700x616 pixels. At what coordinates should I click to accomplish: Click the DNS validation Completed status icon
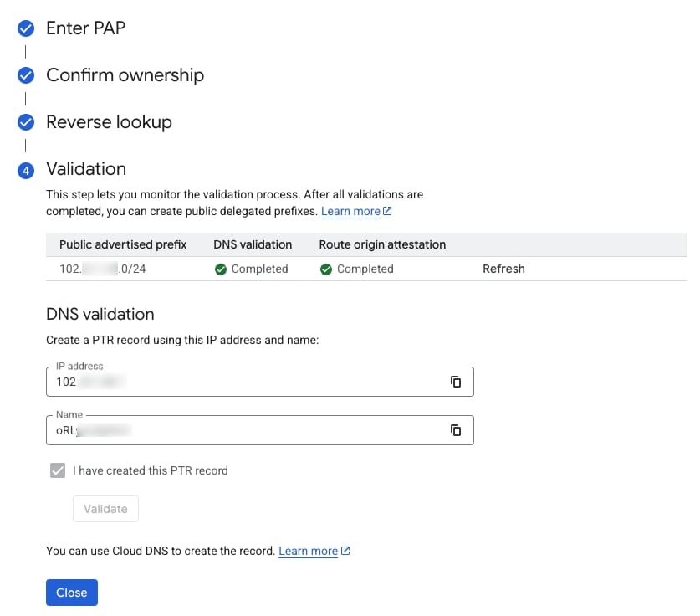[221, 269]
